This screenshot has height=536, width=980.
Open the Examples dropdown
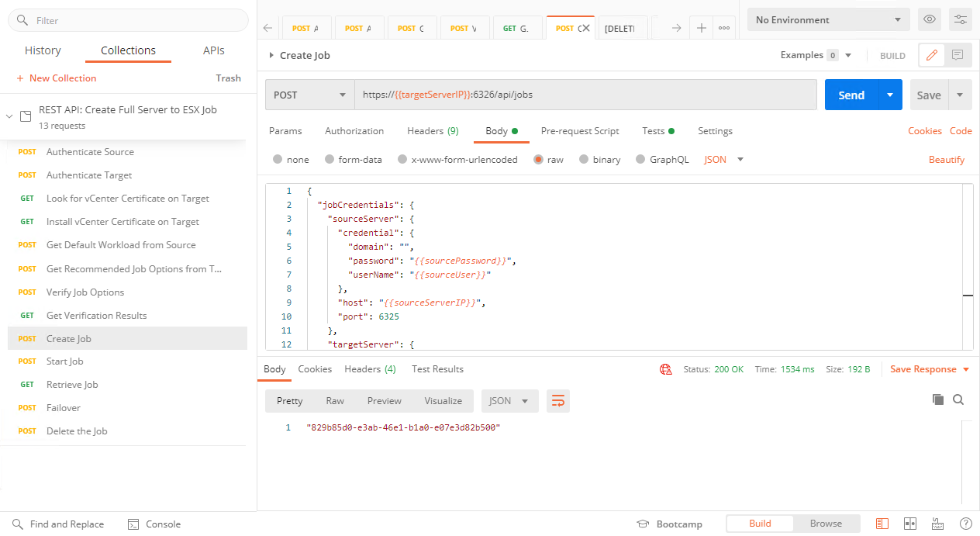coord(816,55)
